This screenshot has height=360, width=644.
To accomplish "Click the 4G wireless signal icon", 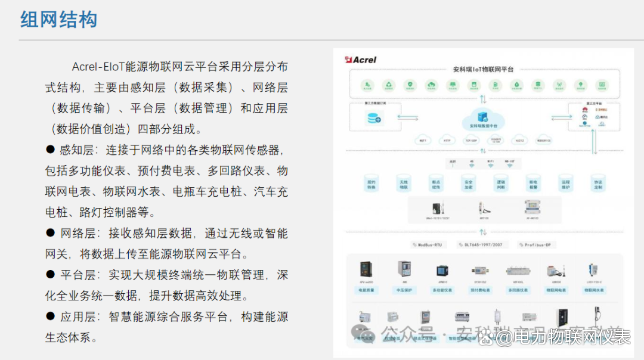I will (x=472, y=164).
